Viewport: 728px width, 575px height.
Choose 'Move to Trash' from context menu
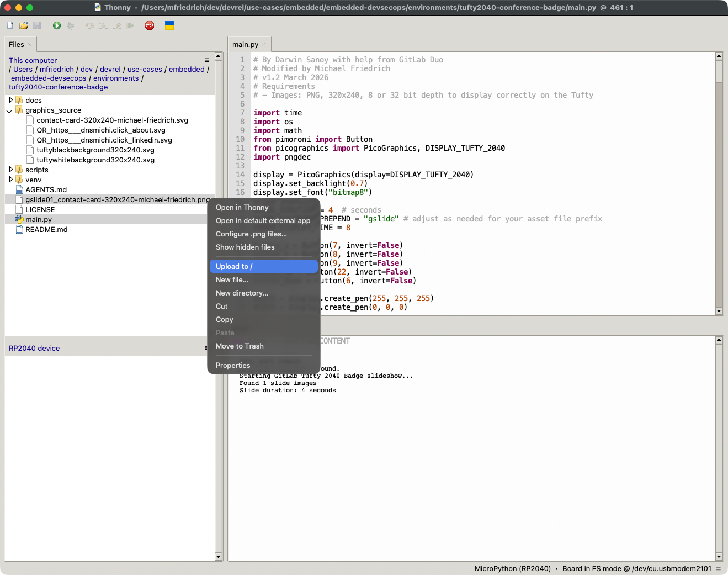coord(240,346)
